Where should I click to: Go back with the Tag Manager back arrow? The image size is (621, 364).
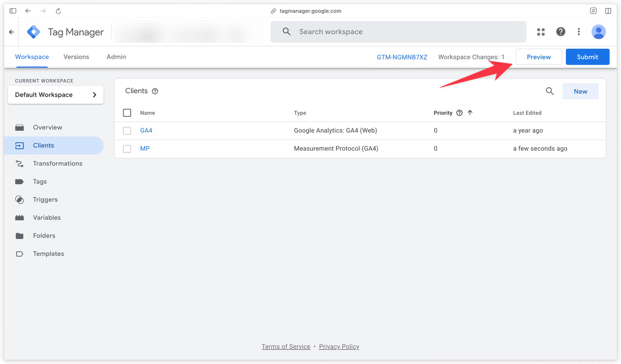click(11, 32)
